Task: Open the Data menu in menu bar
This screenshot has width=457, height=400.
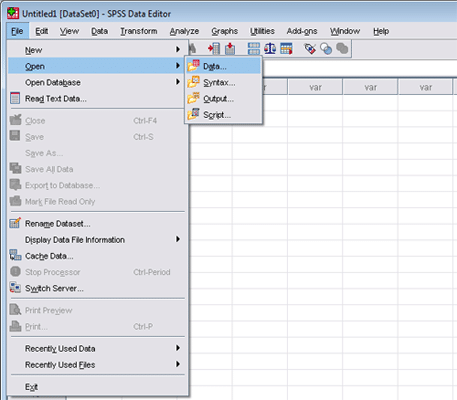Action: point(99,31)
